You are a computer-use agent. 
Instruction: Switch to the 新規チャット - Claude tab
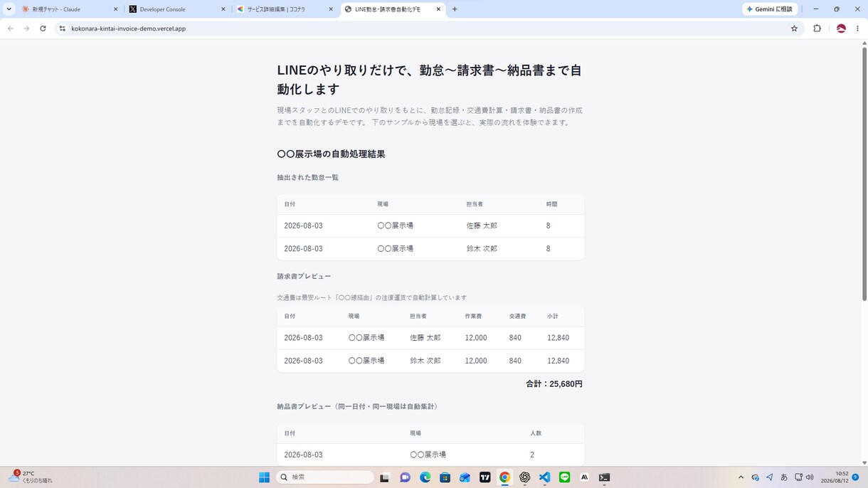68,9
